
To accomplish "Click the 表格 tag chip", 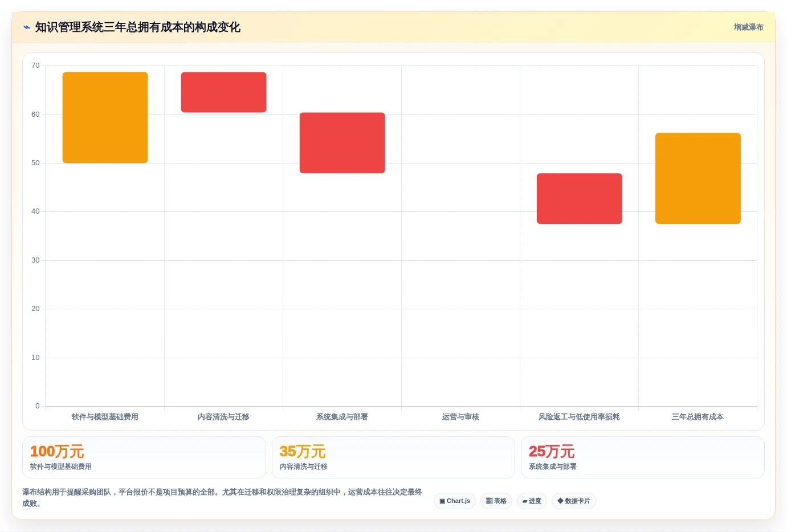I will 496,501.
